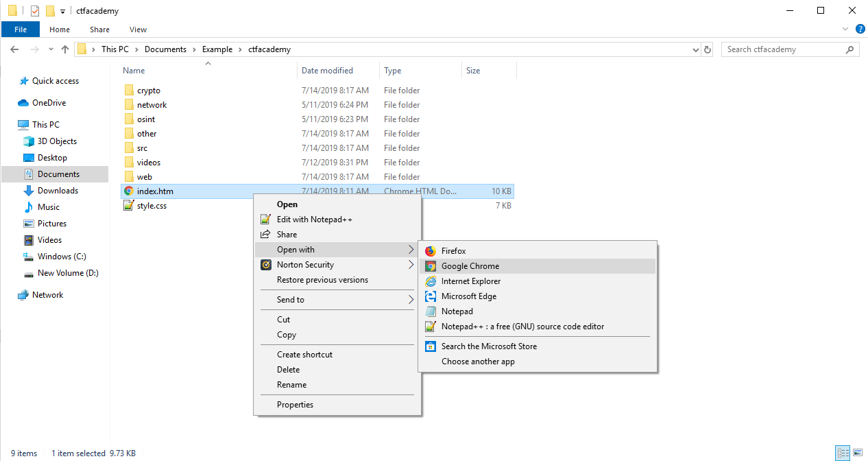Switch to details view layout
Screen dimensions: 868x461
click(841, 453)
